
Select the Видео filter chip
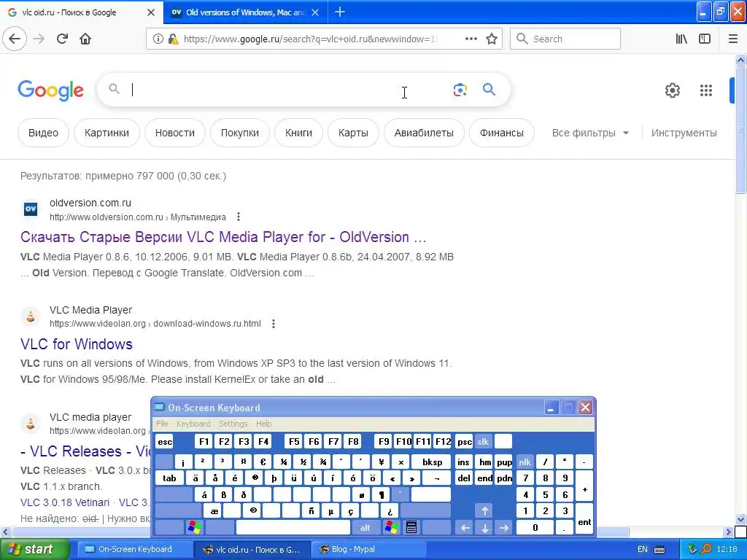click(x=43, y=133)
